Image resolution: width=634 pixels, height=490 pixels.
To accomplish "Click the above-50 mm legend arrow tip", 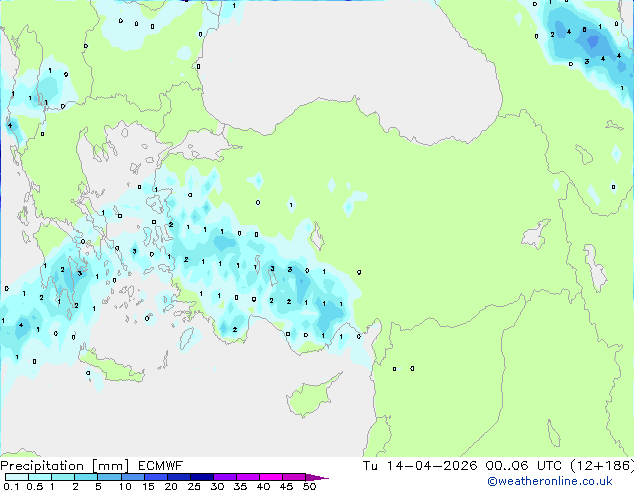I will 317,477.
